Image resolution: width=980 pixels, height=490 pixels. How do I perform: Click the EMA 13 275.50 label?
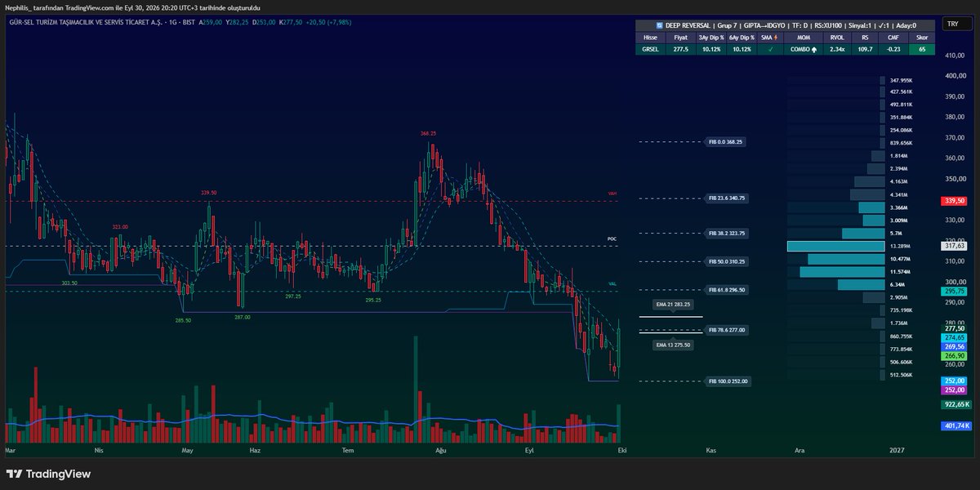(x=674, y=345)
